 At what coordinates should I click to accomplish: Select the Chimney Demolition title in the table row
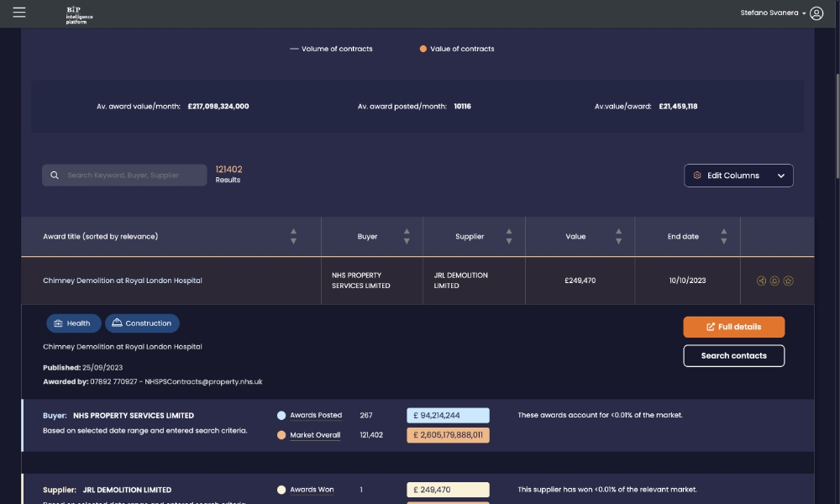tap(122, 281)
